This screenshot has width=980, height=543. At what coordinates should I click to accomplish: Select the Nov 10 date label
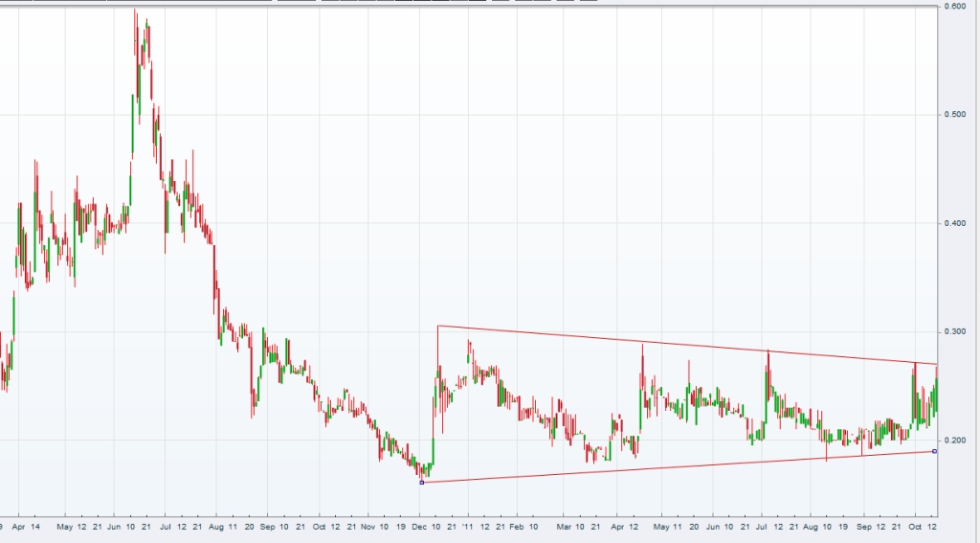point(375,527)
